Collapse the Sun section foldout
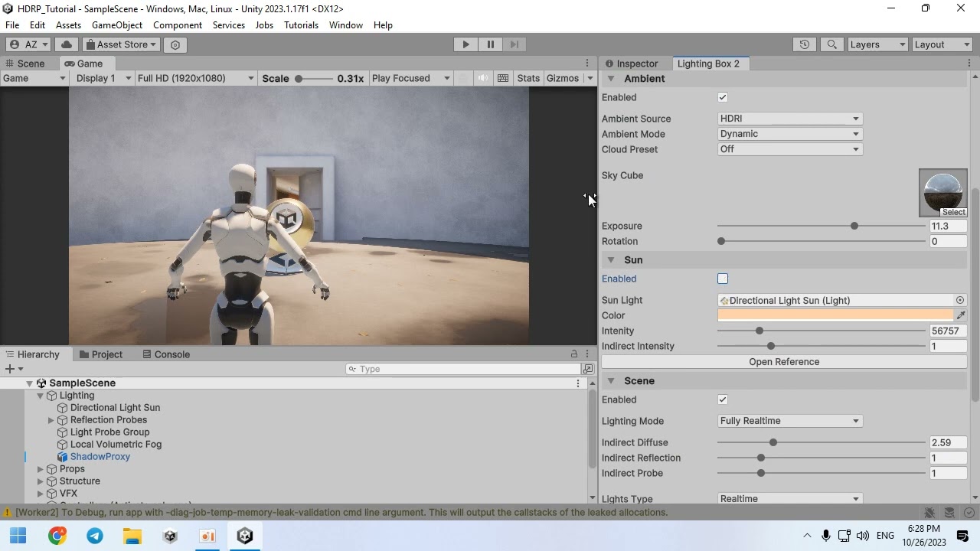Screen dimensions: 980x551 point(611,260)
